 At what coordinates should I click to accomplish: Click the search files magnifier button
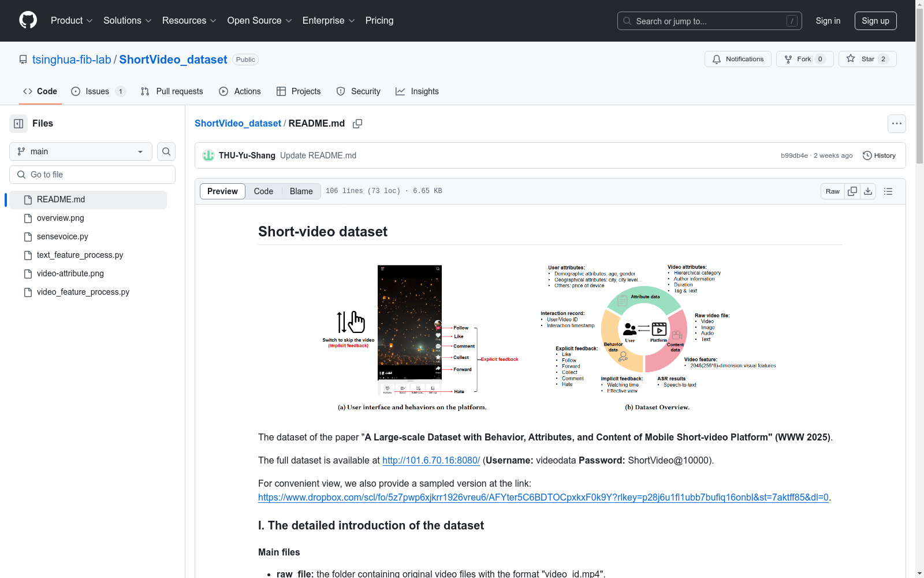pyautogui.click(x=166, y=151)
